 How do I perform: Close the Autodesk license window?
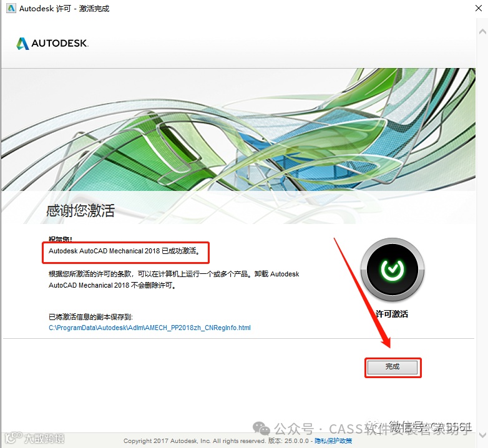point(479,8)
